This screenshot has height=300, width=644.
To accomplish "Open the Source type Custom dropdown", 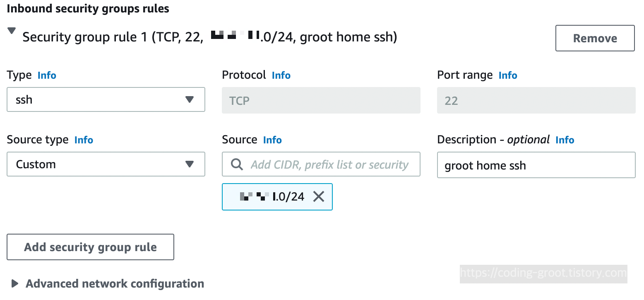I will click(x=106, y=164).
